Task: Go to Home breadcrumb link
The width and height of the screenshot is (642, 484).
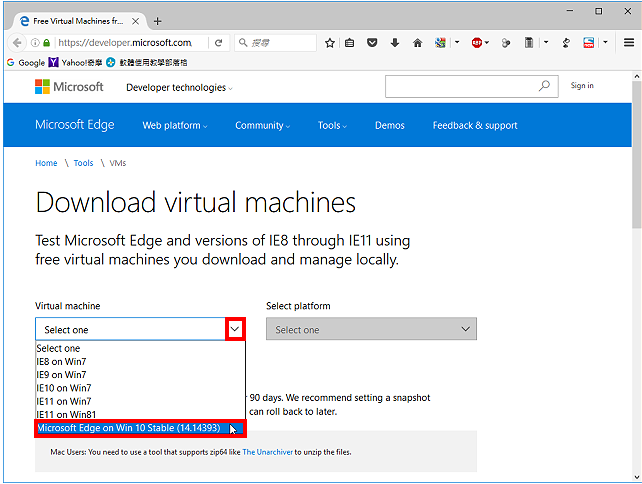Action: click(x=46, y=163)
